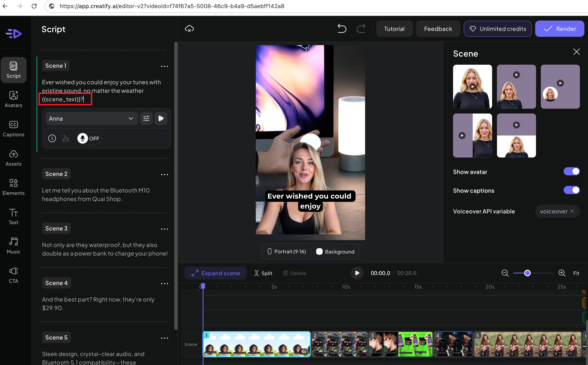
Task: Zoom in the timeline with magnifier plus
Action: click(x=562, y=273)
